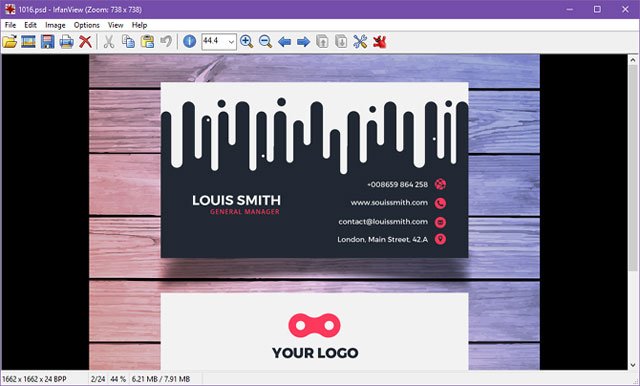Click the LOUIS SMITH name on the card
This screenshot has width=640, height=386.
tap(236, 200)
